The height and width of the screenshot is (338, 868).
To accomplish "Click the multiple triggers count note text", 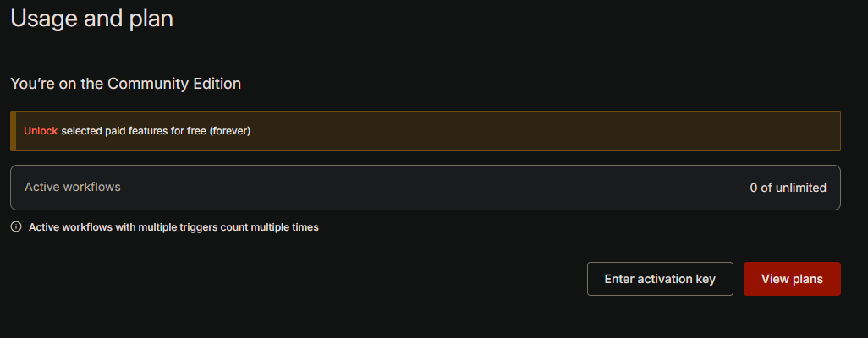I will pos(173,227).
